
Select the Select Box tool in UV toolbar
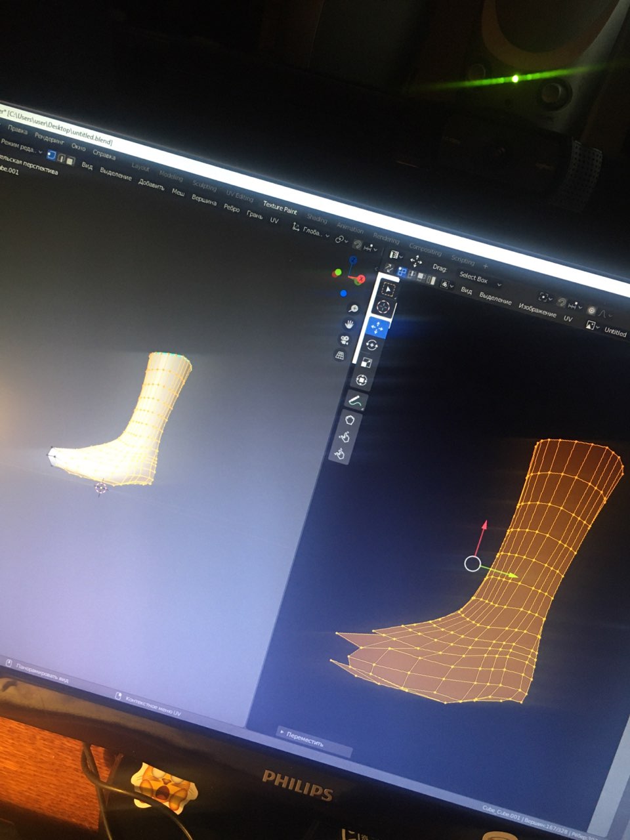click(x=388, y=289)
